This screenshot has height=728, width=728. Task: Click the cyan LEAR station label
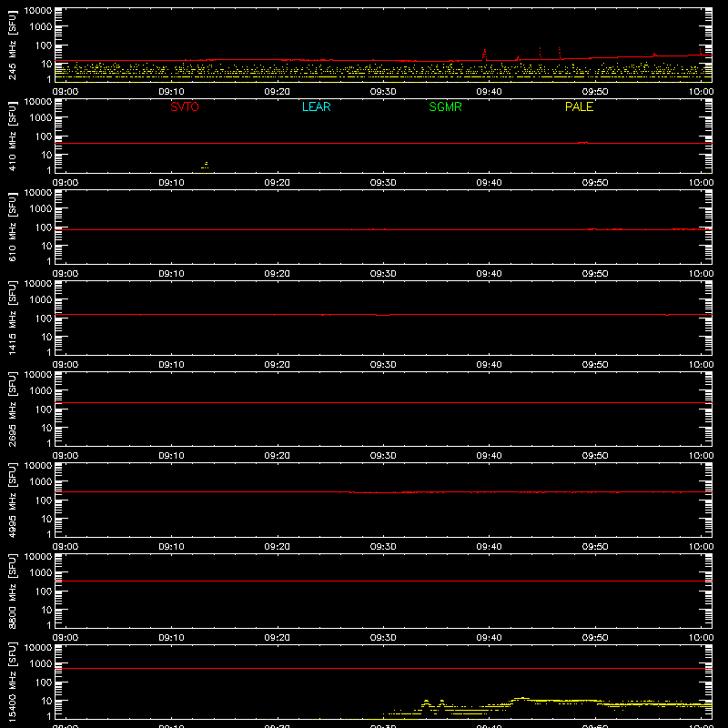pos(316,106)
